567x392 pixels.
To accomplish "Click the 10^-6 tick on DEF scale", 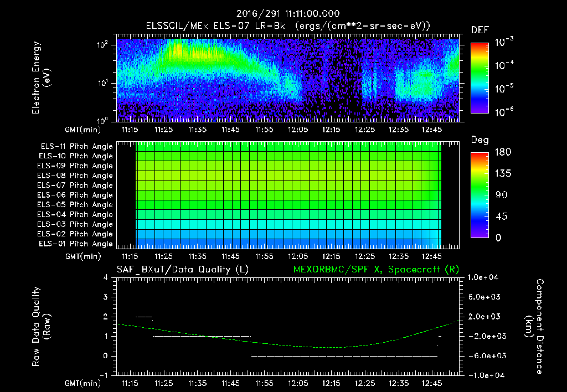I will coord(504,112).
